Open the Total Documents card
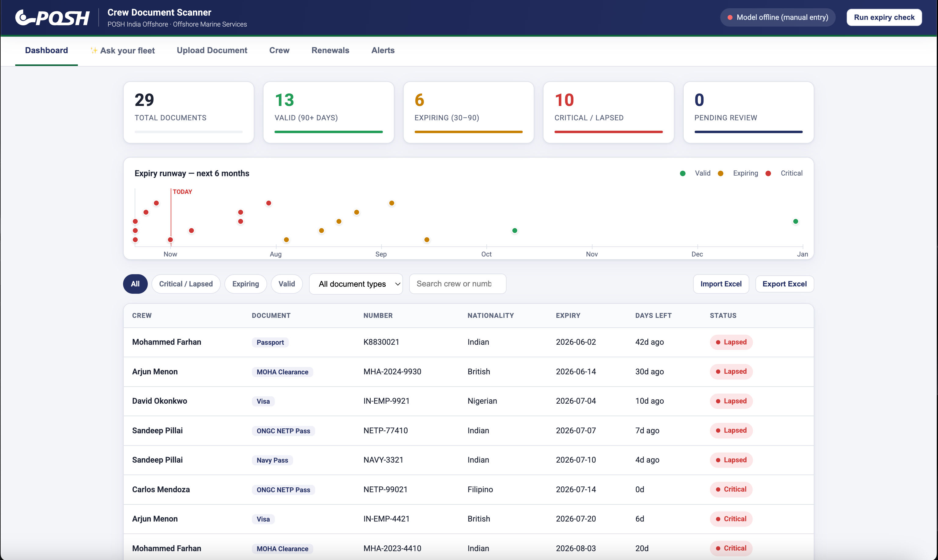This screenshot has height=560, width=938. coord(189,112)
